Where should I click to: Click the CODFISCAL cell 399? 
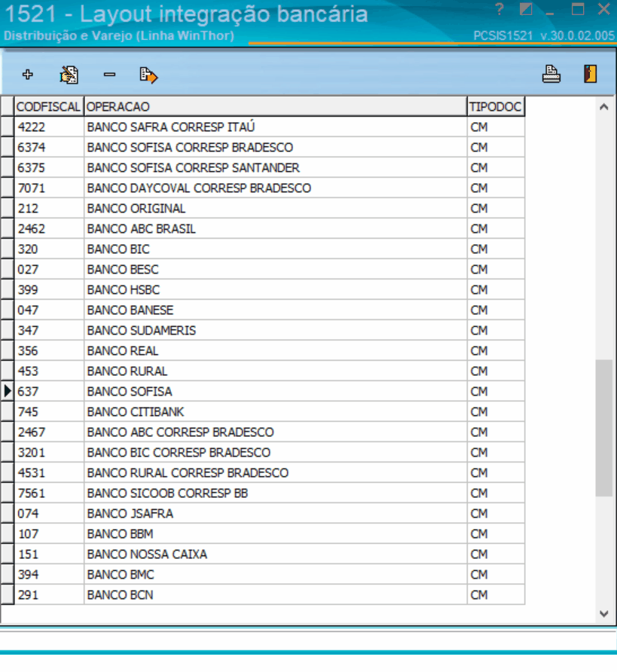point(49,290)
